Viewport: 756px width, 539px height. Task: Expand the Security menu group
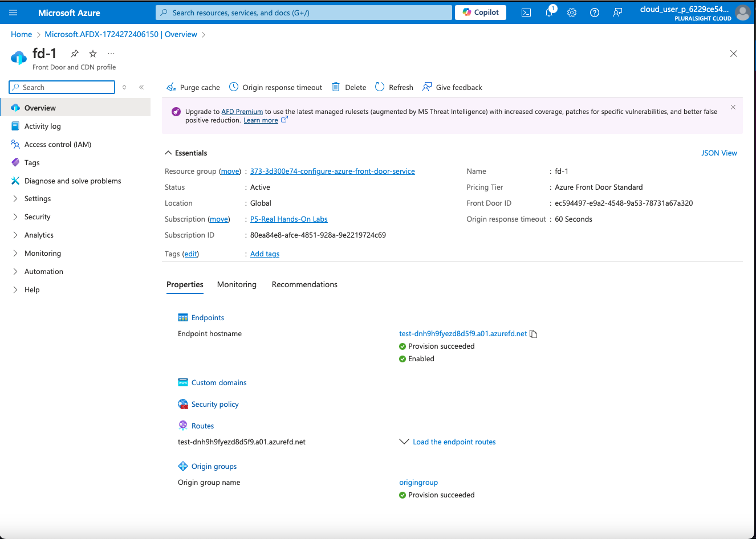point(15,217)
